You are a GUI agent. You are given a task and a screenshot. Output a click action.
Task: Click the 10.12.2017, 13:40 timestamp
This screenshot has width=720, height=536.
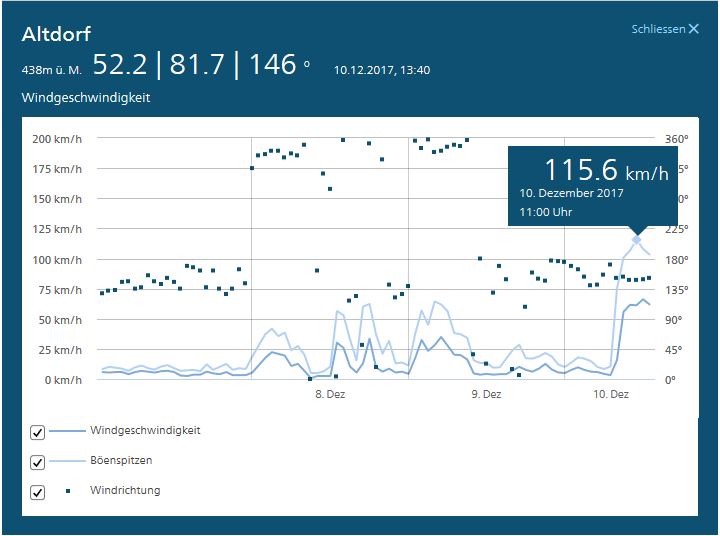[x=382, y=71]
